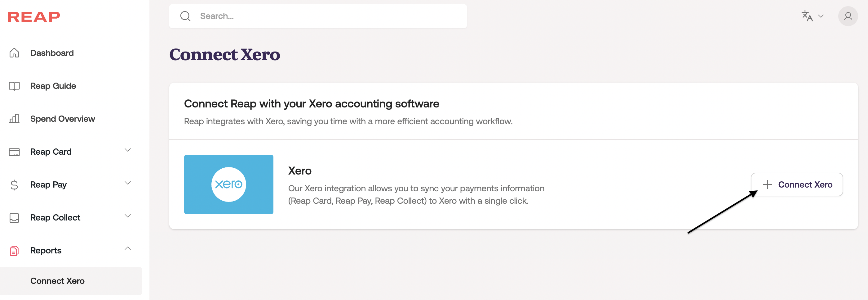Click the Xero logo thumbnail

(x=228, y=184)
